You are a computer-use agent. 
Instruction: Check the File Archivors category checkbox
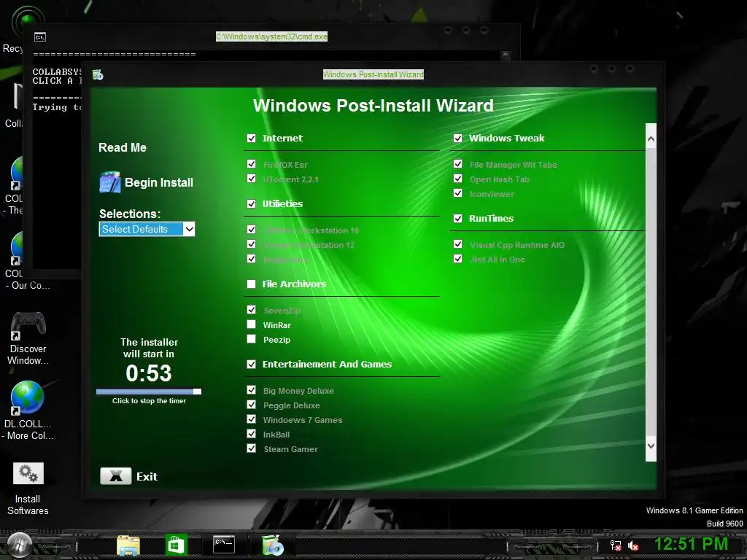click(252, 284)
